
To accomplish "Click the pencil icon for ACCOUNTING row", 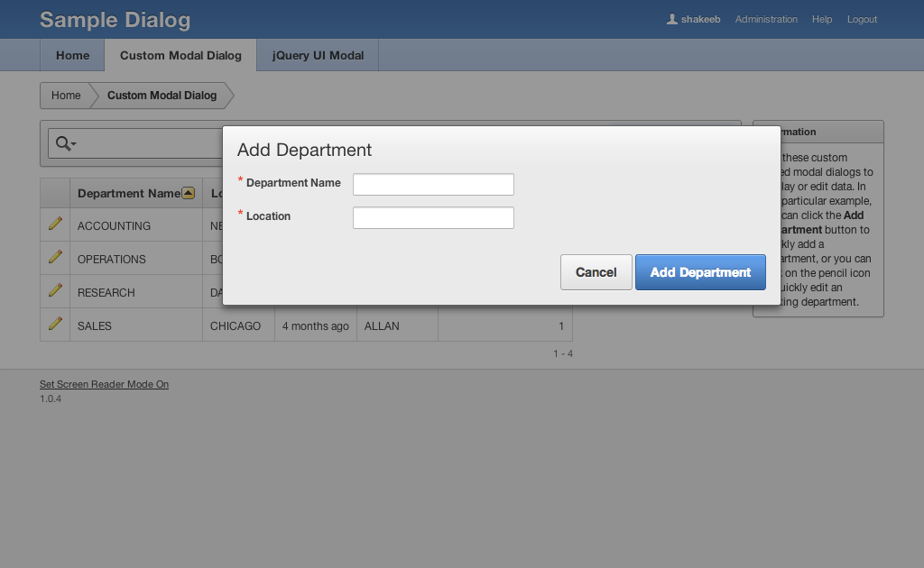I will [x=55, y=224].
